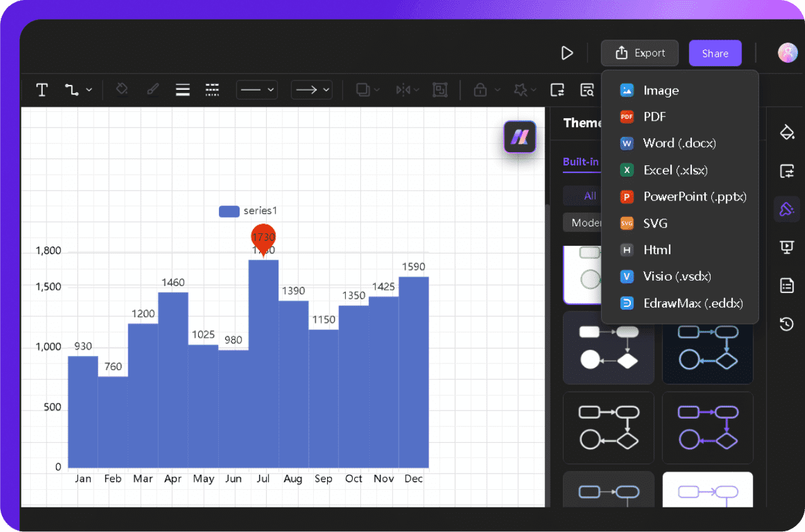The width and height of the screenshot is (805, 532).
Task: Click the 1590 value label above Dec
Action: click(413, 267)
